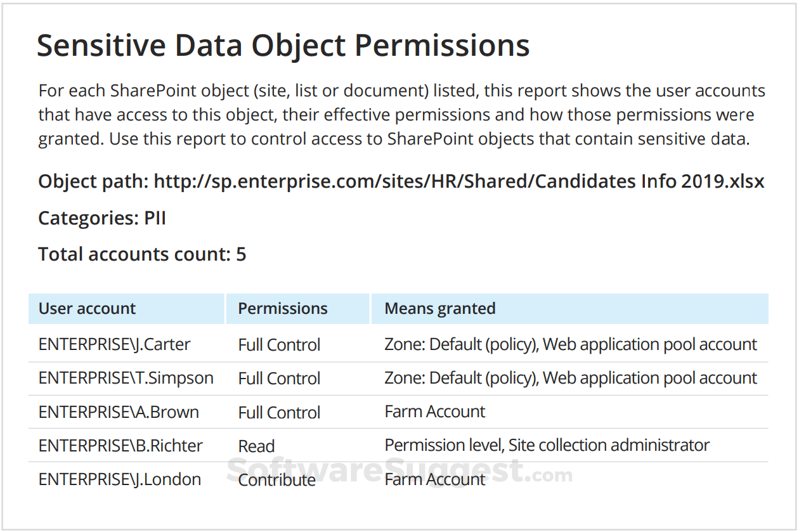Click the Read permission for B.Richter

coord(256,446)
